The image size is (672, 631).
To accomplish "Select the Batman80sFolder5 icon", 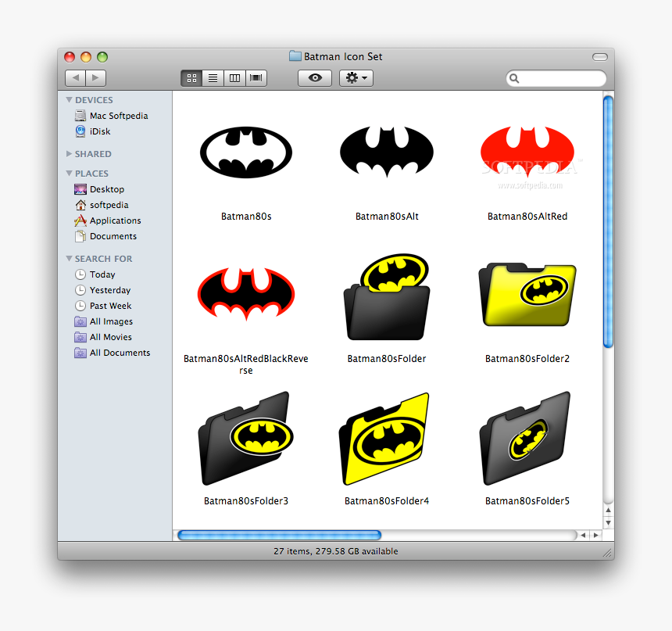I will 525,438.
